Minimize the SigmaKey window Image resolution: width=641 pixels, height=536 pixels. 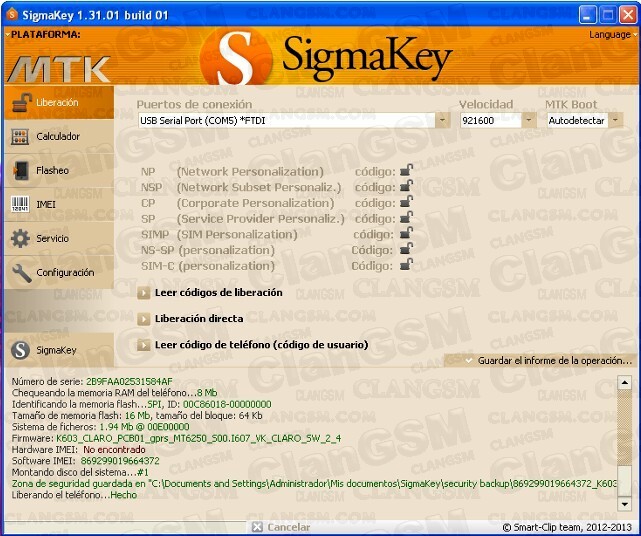click(587, 15)
